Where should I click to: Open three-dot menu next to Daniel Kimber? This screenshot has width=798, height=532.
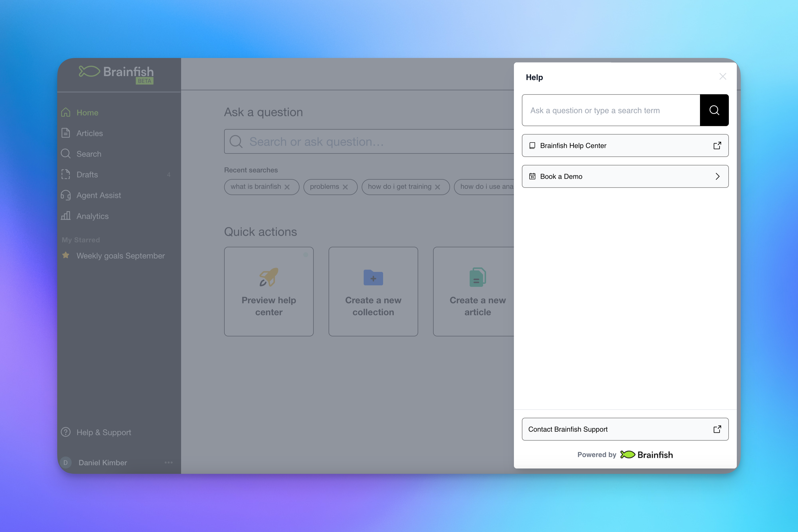[x=169, y=462]
